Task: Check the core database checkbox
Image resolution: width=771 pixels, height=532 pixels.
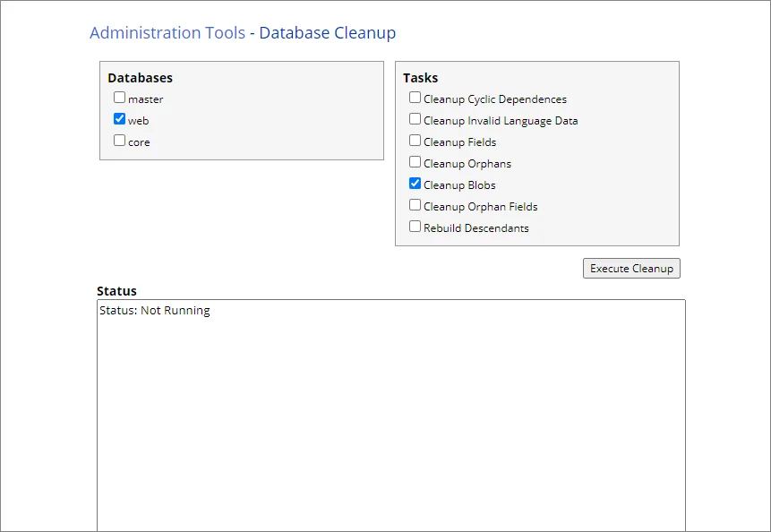Action: tap(119, 141)
